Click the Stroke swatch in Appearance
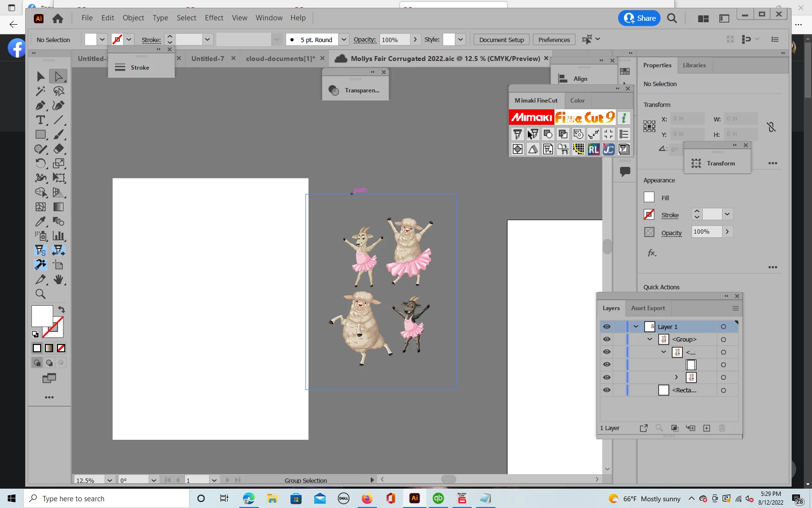The image size is (812, 508). [x=649, y=214]
